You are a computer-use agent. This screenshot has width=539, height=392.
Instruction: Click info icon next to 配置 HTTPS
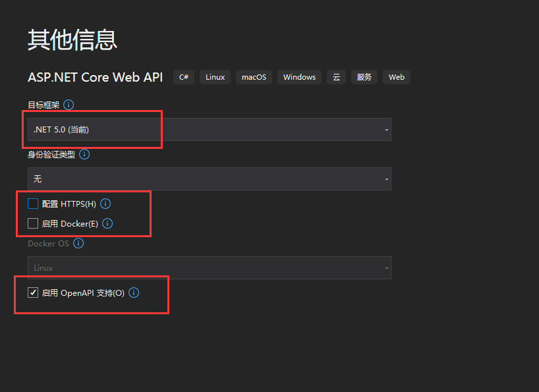105,204
